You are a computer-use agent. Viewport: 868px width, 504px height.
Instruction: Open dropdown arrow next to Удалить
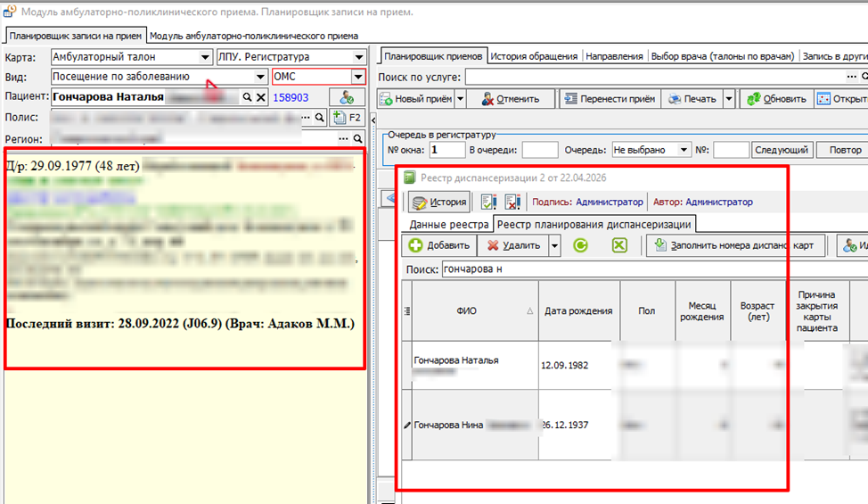pyautogui.click(x=554, y=245)
